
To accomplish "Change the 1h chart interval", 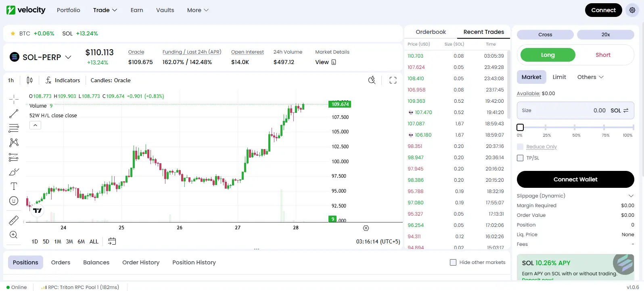I will pyautogui.click(x=11, y=80).
